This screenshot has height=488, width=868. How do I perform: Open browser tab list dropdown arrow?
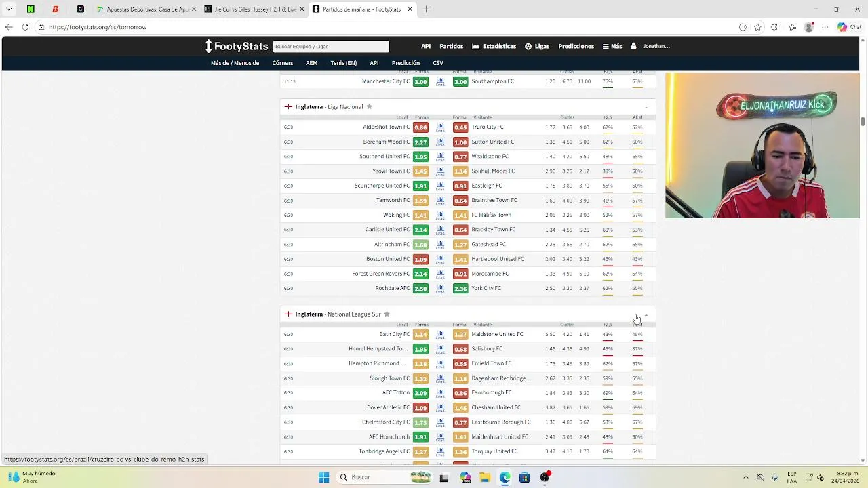9,9
